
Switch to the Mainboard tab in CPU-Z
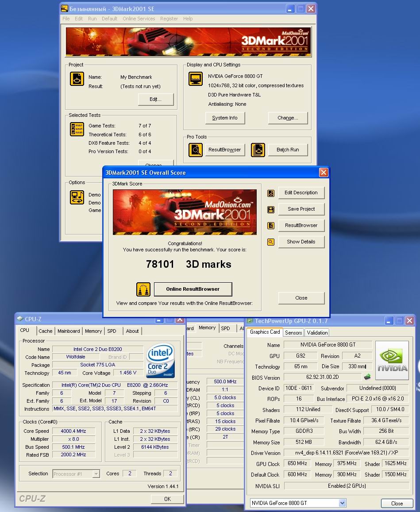coord(69,331)
